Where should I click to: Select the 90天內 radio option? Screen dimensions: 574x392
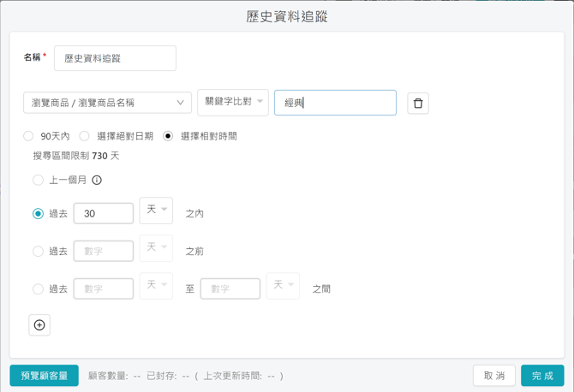click(29, 136)
